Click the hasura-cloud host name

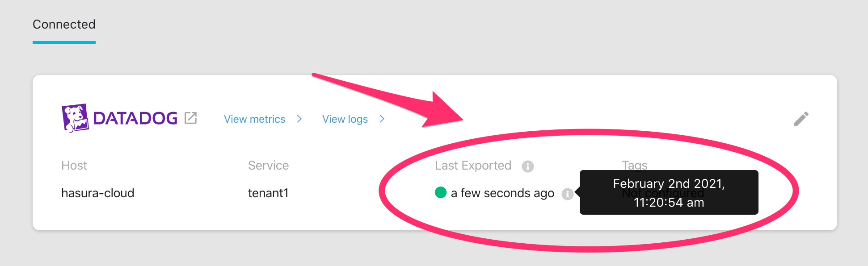(x=97, y=193)
